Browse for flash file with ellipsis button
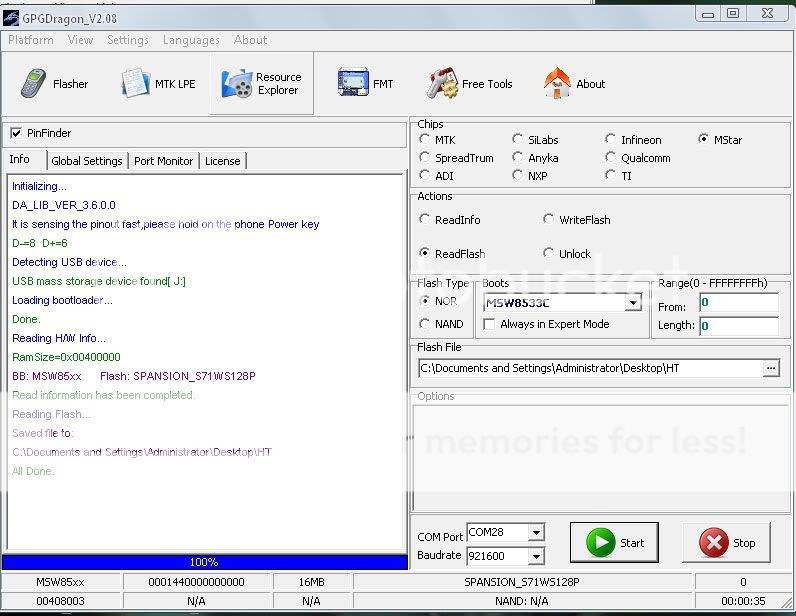 point(770,368)
